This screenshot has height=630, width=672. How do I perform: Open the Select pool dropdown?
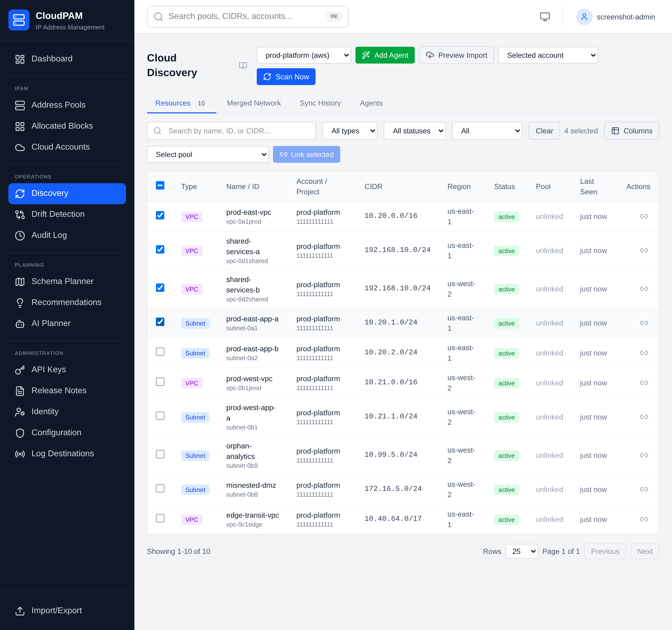click(208, 154)
